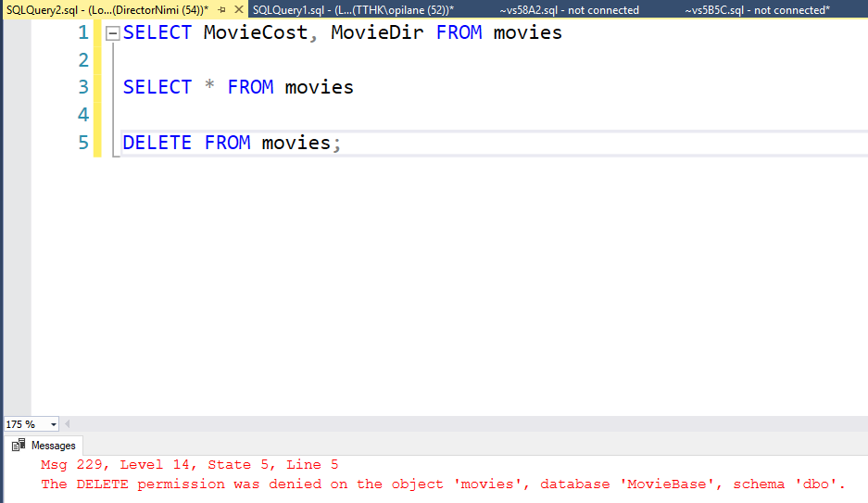Open the Messages results tab

click(53, 446)
